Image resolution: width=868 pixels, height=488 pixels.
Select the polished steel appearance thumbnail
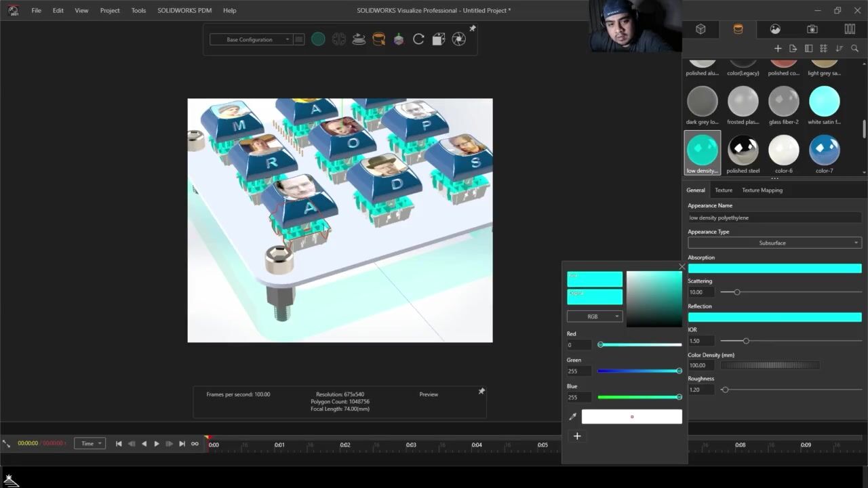click(x=743, y=151)
